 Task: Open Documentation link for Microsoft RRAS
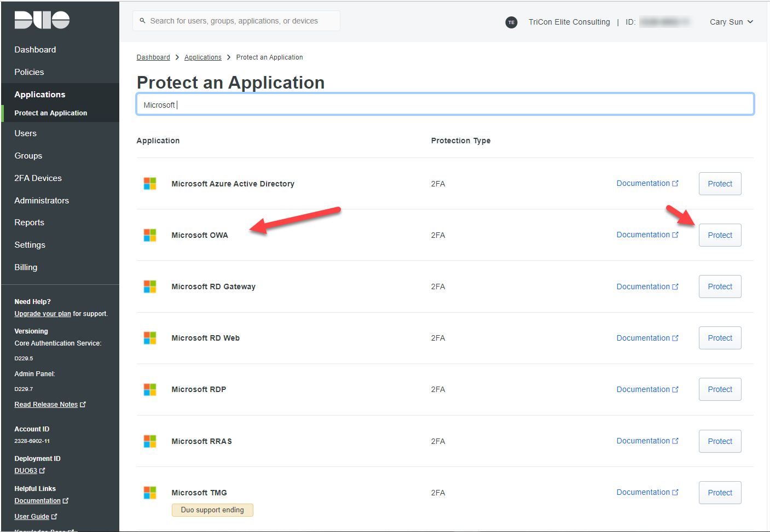pyautogui.click(x=647, y=441)
